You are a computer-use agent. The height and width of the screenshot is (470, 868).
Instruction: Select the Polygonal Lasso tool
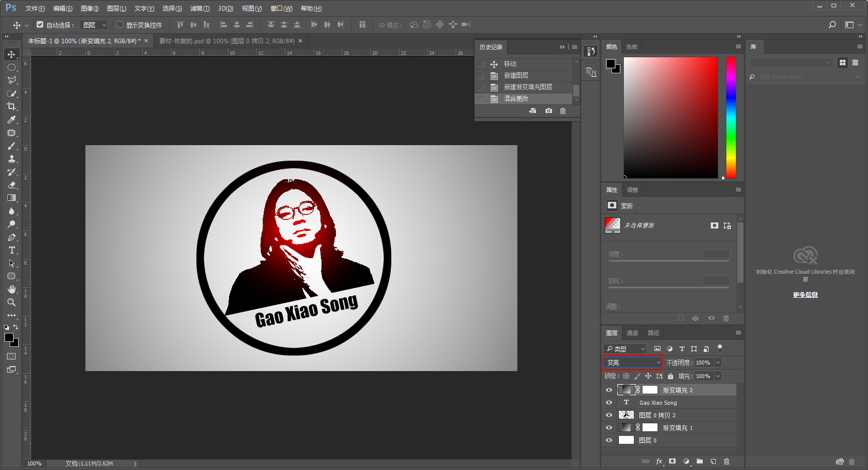coord(12,80)
